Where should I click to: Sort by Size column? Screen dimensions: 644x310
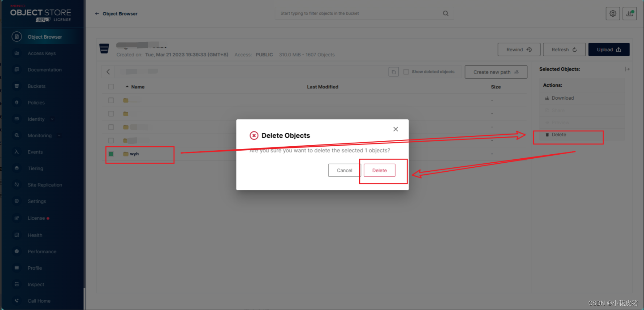496,87
